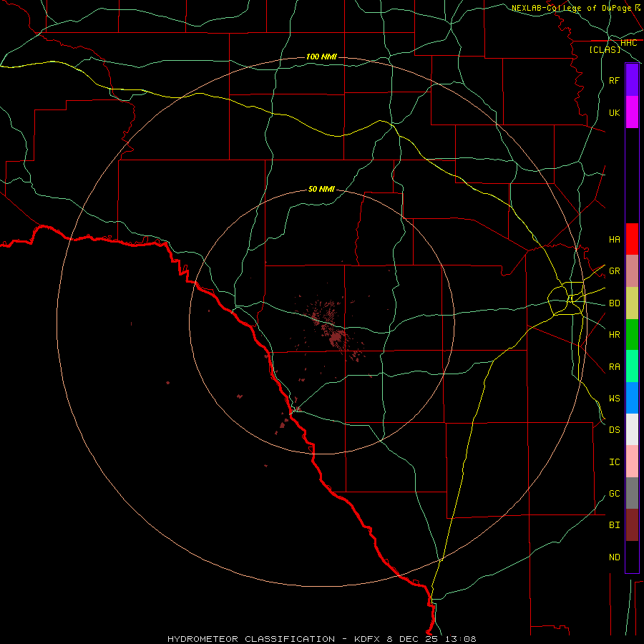
Task: Click the BI legend label
Action: (x=615, y=525)
